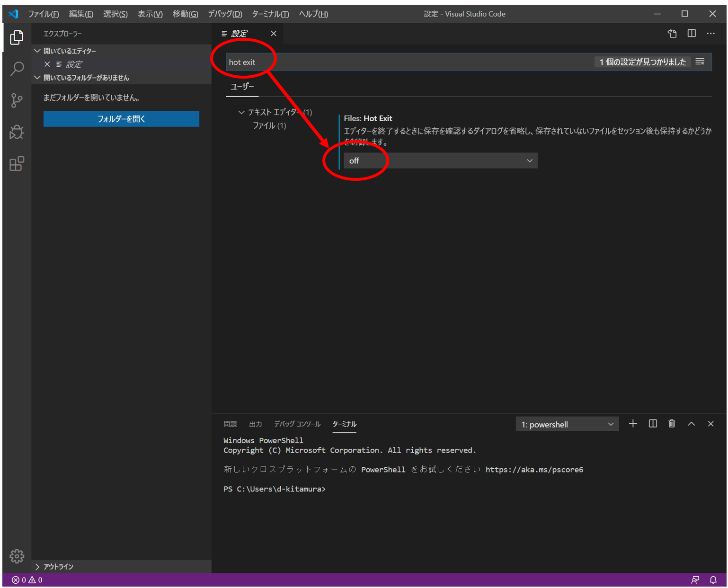This screenshot has height=588, width=728.
Task: Open the Debug view bug icon
Action: [x=17, y=132]
